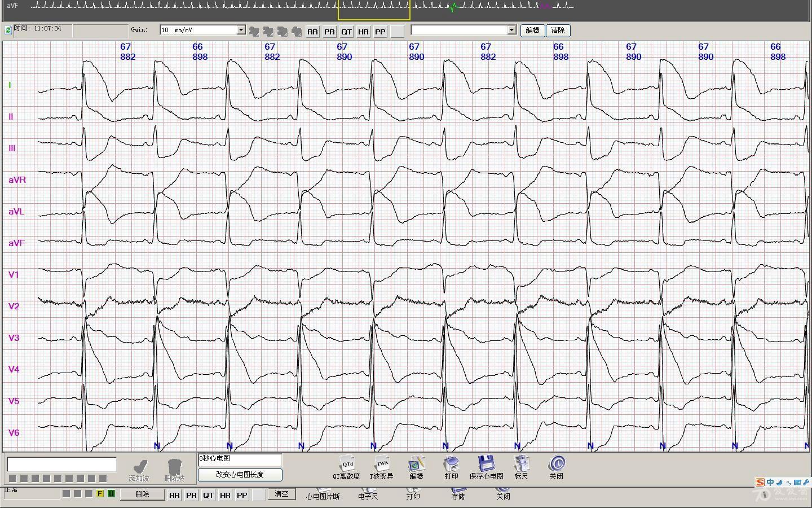
Task: Click the green refresh icon beside 时间
Action: pos(8,30)
